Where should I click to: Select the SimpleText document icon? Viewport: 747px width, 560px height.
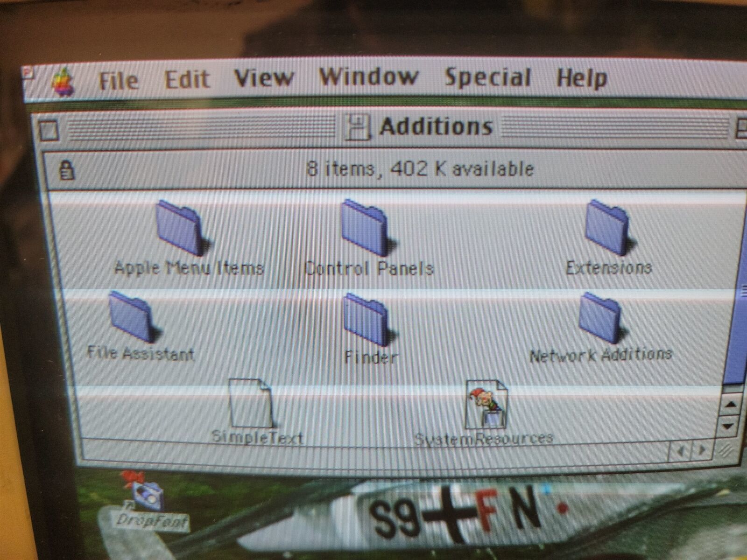click(251, 403)
